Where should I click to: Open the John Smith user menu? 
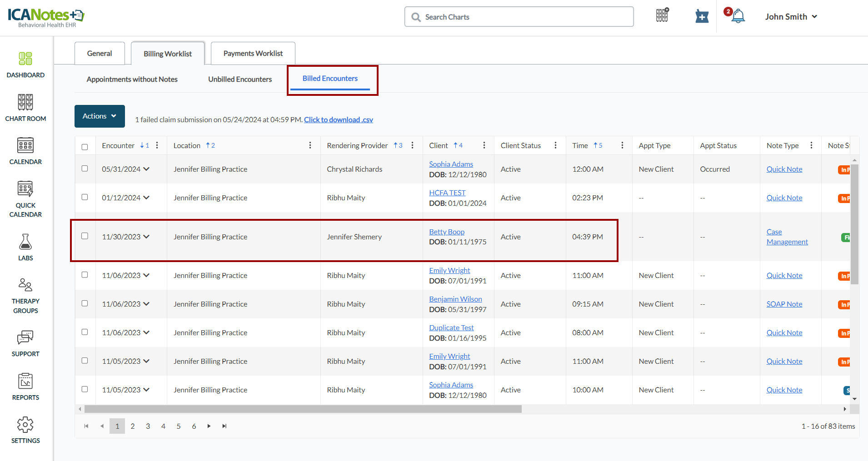tap(791, 17)
